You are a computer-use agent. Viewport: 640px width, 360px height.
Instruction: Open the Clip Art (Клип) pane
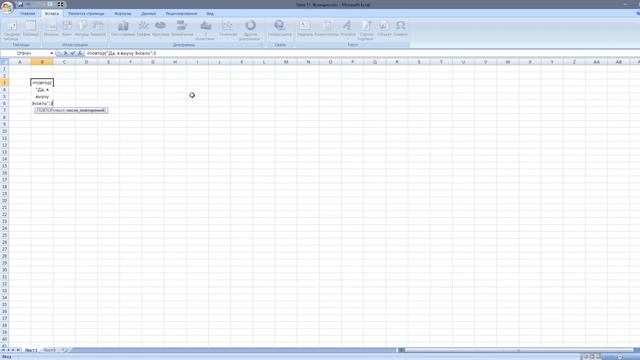67,29
